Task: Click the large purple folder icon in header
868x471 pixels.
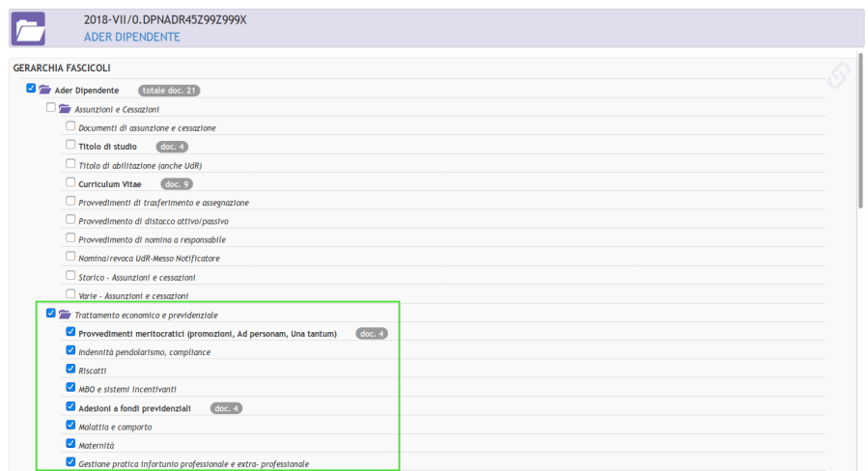Action: pos(29,29)
